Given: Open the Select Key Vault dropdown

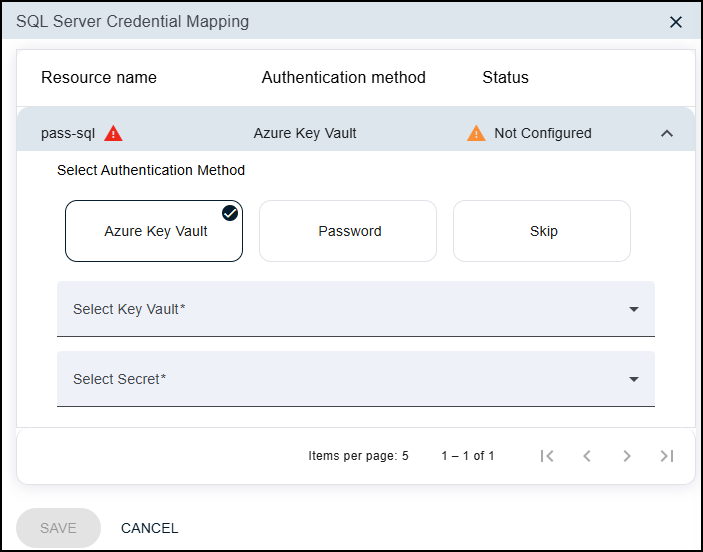Looking at the screenshot, I should [x=356, y=309].
